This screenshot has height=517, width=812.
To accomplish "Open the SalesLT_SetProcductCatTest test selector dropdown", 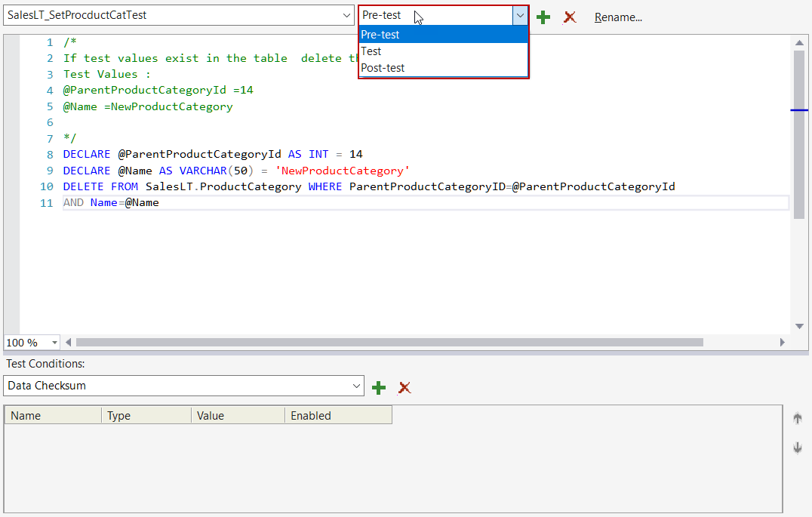I will coord(346,14).
